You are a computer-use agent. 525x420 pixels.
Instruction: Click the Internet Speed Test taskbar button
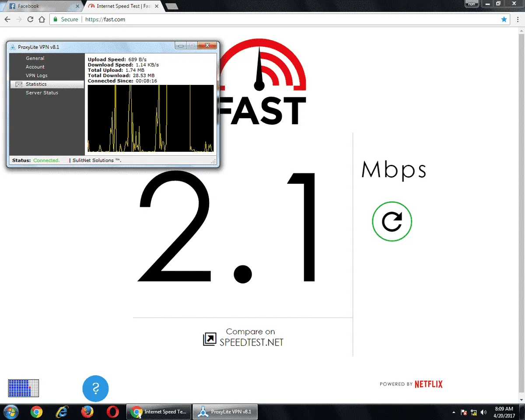point(159,412)
